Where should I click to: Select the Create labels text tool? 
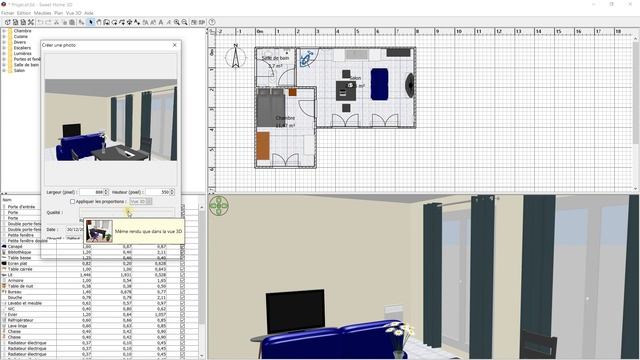(x=137, y=22)
